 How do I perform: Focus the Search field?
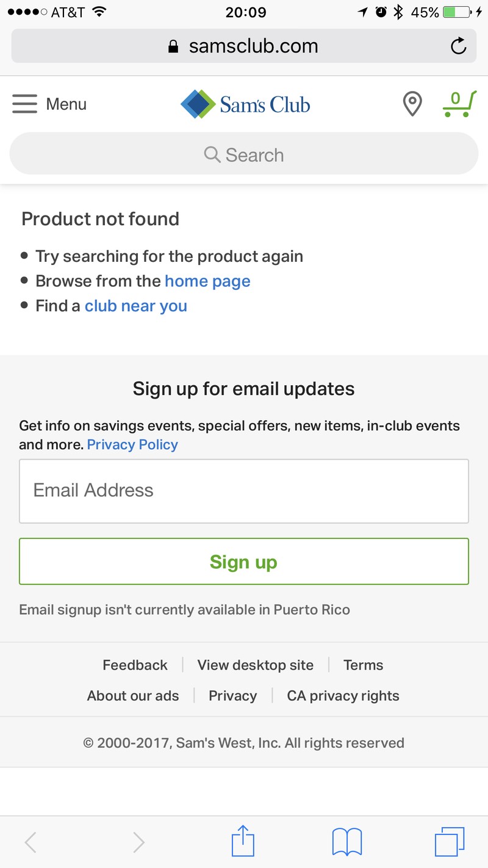(244, 154)
